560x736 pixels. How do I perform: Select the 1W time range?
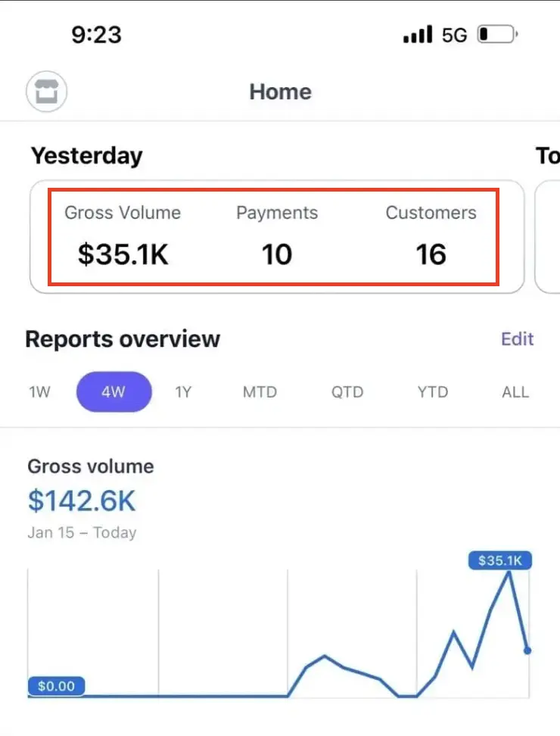[x=40, y=392]
